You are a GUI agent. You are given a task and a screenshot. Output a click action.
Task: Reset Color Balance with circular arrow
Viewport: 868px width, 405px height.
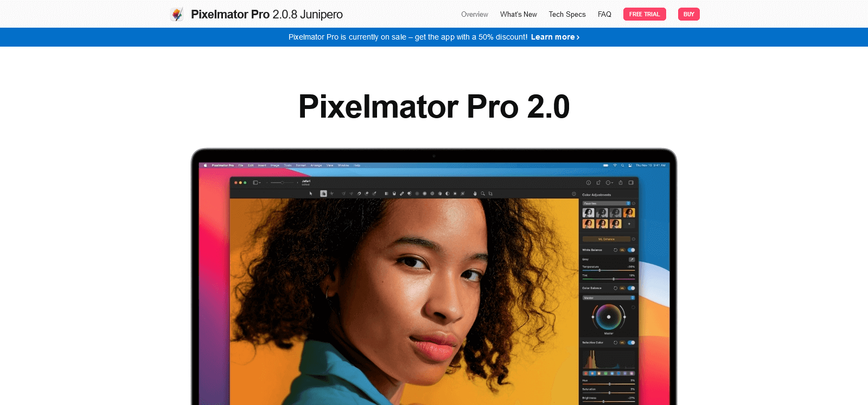(615, 288)
